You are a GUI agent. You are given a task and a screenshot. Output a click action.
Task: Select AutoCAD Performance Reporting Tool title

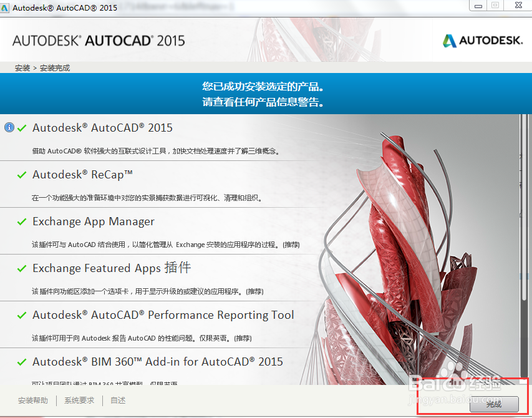163,315
